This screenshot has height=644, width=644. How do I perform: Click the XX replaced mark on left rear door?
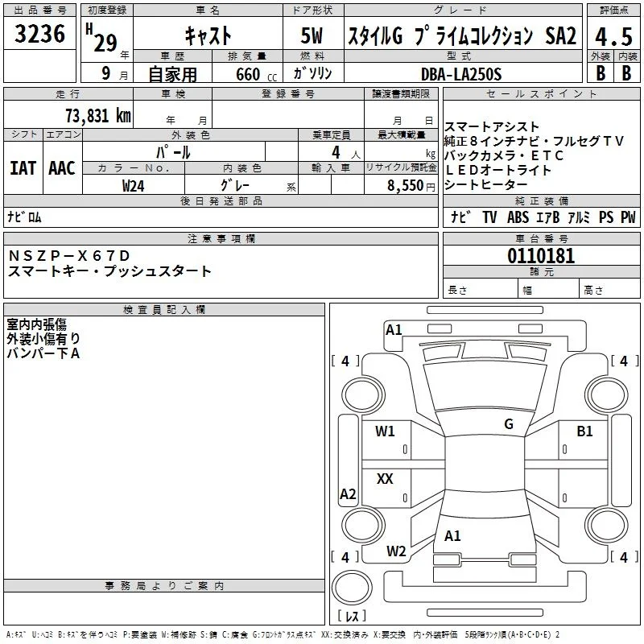(385, 478)
